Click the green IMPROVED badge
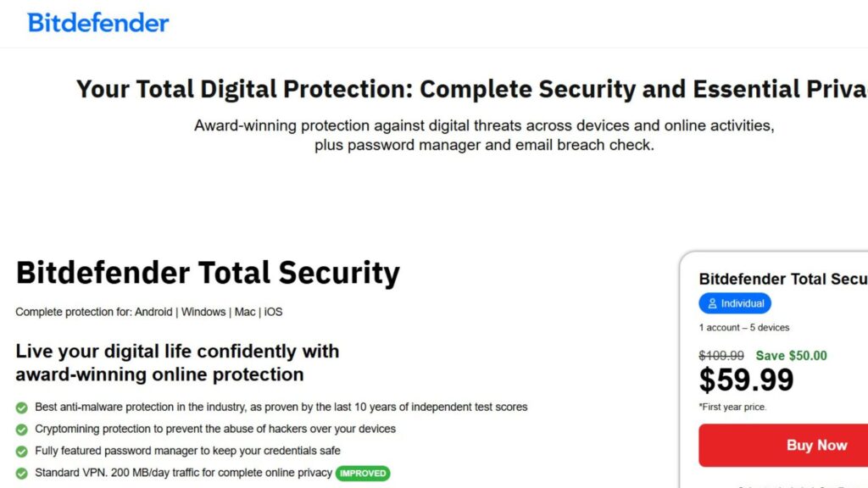 coord(363,474)
